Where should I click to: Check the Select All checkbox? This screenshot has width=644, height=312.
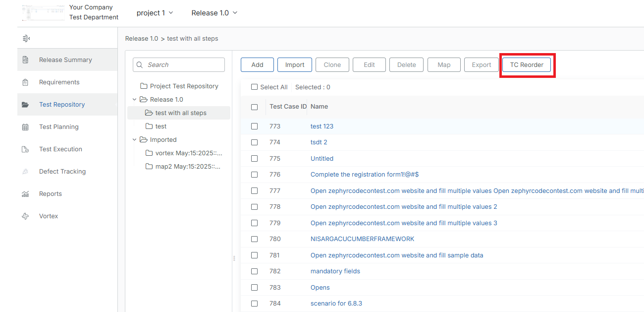point(254,87)
